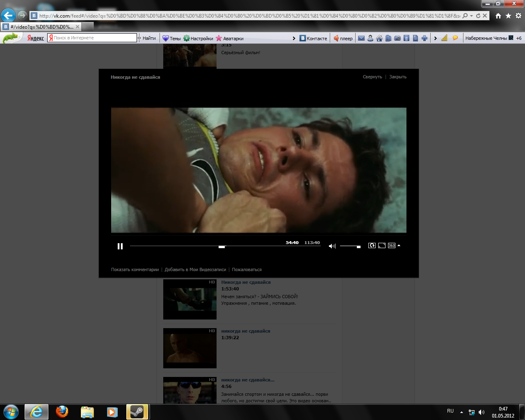Viewport: 525px width, 420px height.
Task: Close the video popup via Закрыть
Action: (398, 77)
